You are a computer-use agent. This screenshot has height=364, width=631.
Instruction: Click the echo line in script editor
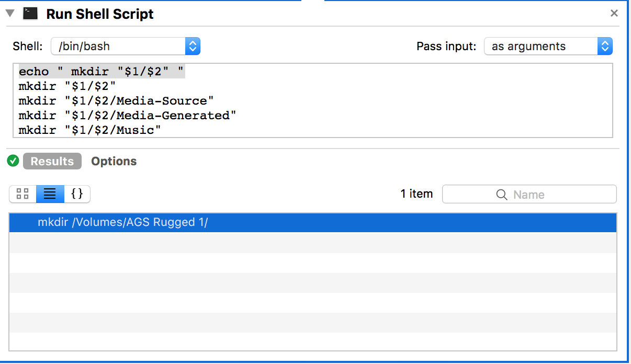coord(102,72)
